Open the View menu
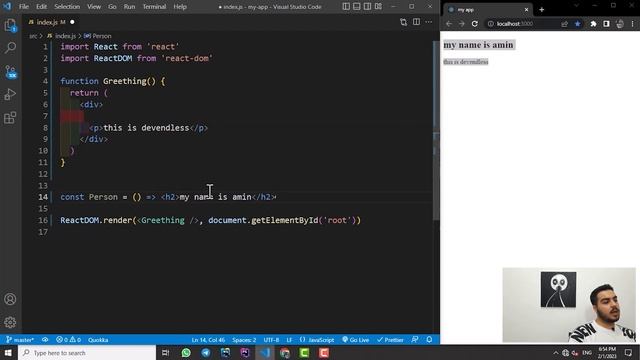Image resolution: width=640 pixels, height=360 pixels. tap(94, 7)
